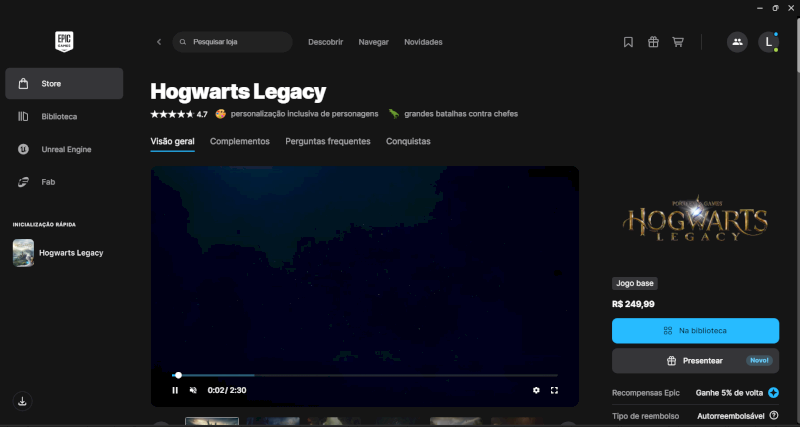
Task: Open the wishlist bookmark icon
Action: click(x=628, y=42)
